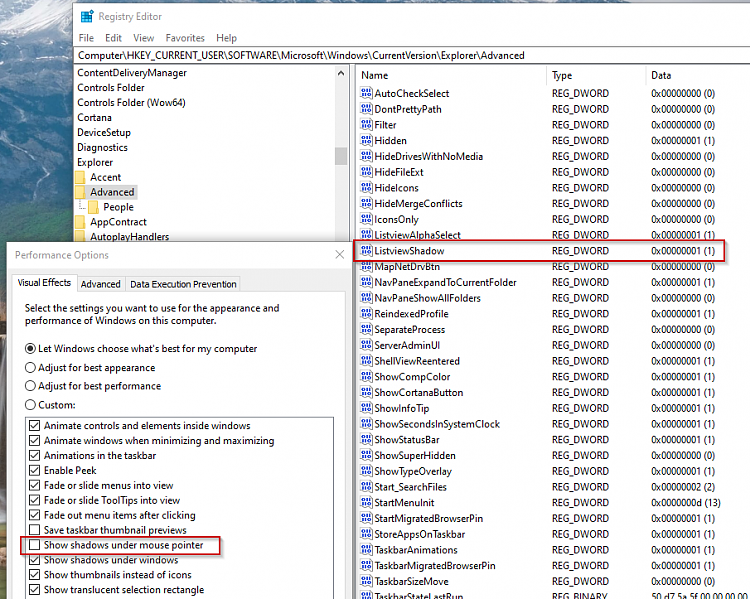The width and height of the screenshot is (750, 599).
Task: Click the DWORD icon beside Filter value
Action: tap(366, 124)
